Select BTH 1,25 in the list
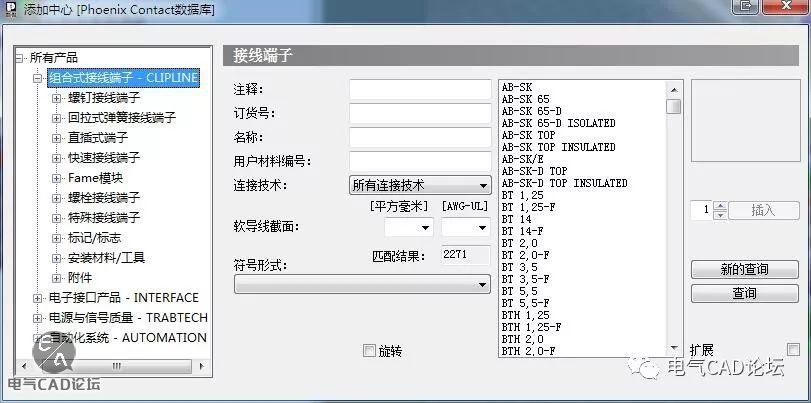Screen dimensions: 811x403 tap(525, 315)
